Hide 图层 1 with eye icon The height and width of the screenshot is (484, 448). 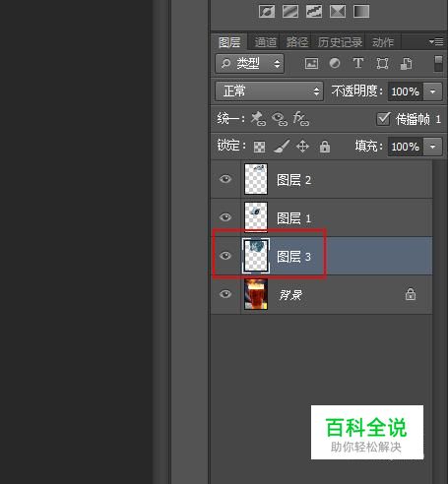click(x=225, y=217)
